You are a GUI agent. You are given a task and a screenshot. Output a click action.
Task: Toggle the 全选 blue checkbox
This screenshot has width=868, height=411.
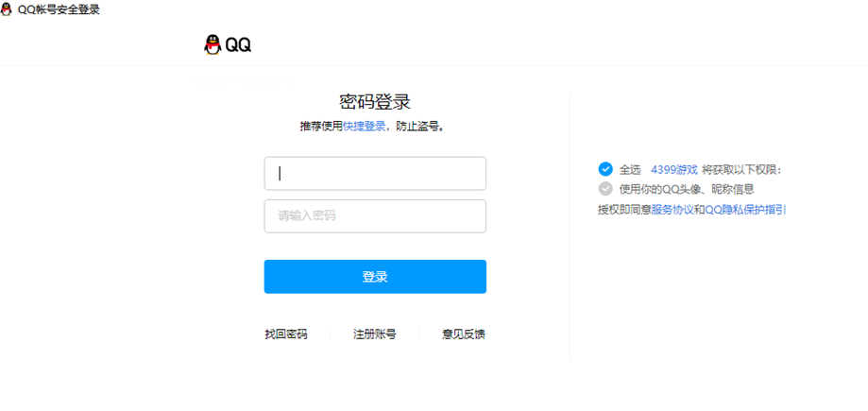pos(605,169)
